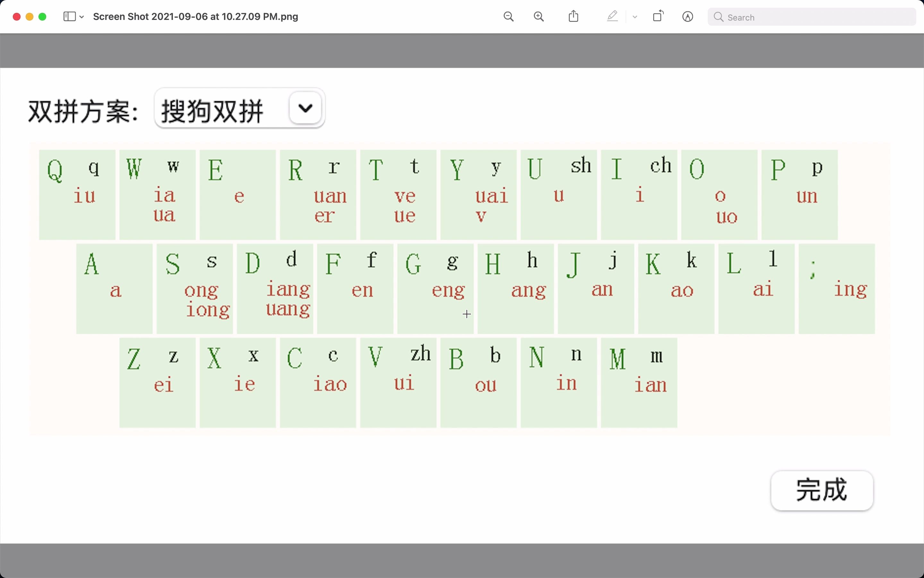Image resolution: width=924 pixels, height=578 pixels.
Task: Click the semicolon key tile with ing
Action: (837, 289)
